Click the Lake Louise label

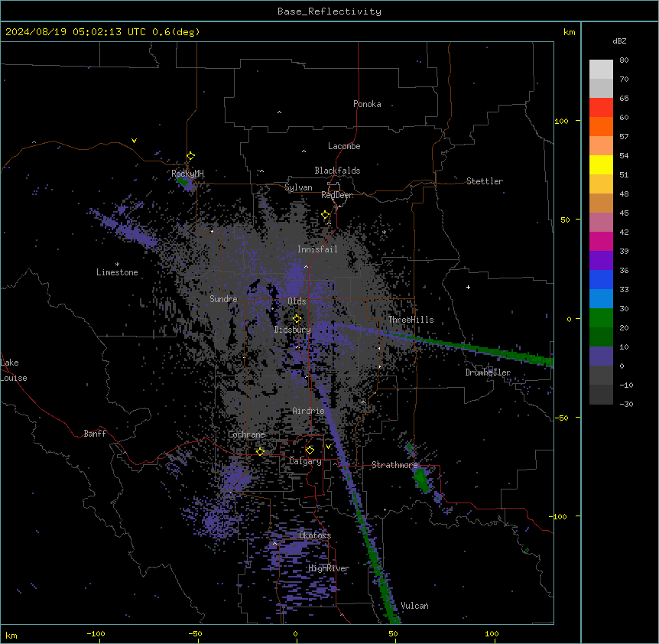point(14,370)
